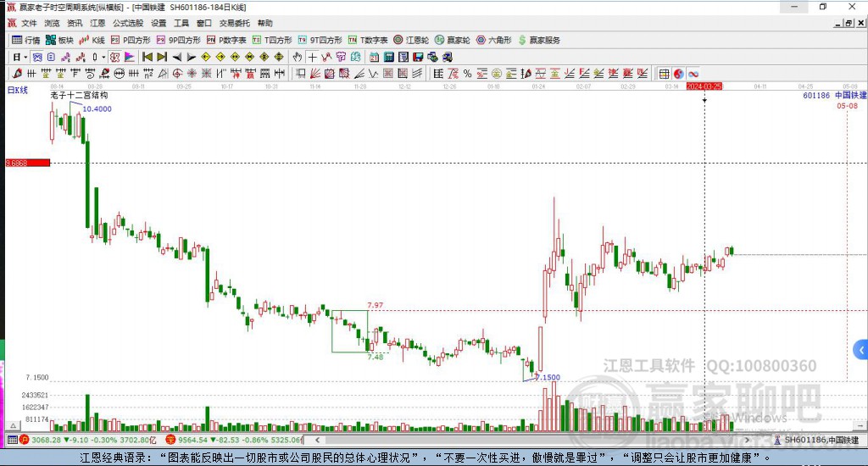Viewport: 868px width, 466px height.
Task: Click the 10.4000 high price label
Action: click(97, 109)
